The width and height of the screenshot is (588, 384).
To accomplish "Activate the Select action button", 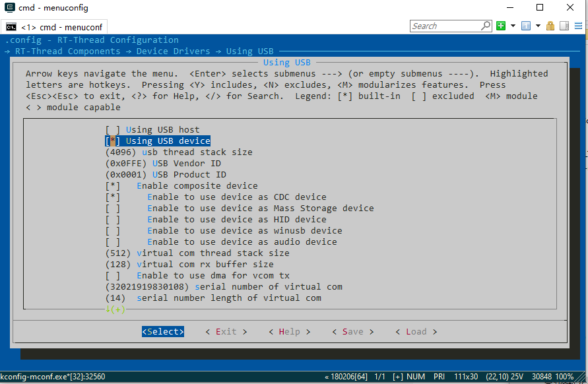I will tap(163, 331).
